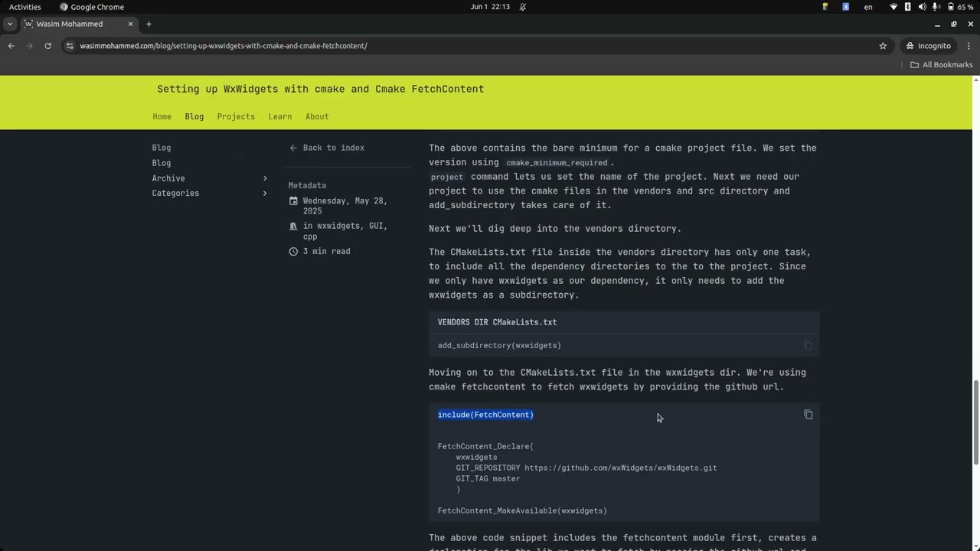
Task: Click the inline code 'cmake_minimum_required'
Action: pyautogui.click(x=557, y=163)
